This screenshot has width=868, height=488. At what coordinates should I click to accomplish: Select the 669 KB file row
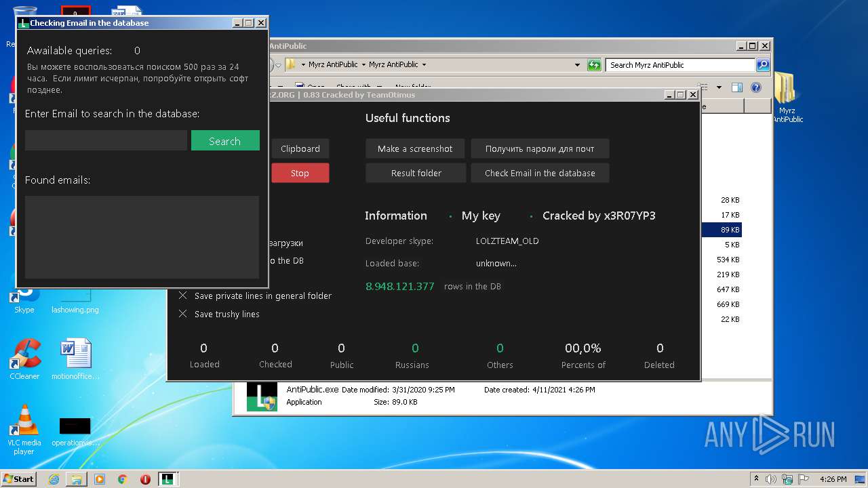(x=722, y=304)
